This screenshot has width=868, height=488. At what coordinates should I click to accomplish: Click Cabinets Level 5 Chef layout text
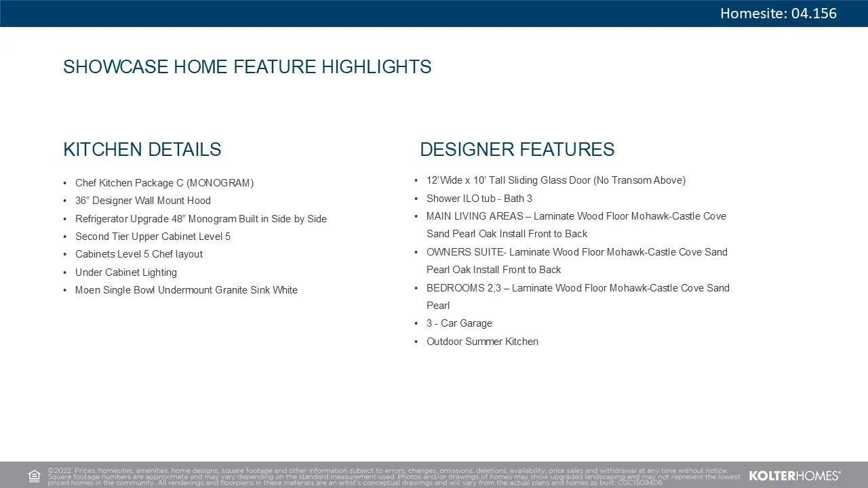point(138,254)
